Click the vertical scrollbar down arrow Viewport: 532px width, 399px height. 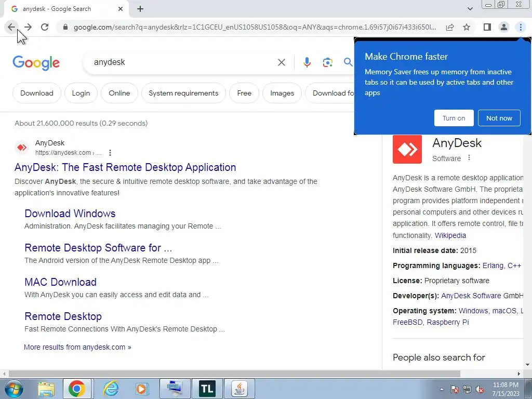(x=527, y=365)
